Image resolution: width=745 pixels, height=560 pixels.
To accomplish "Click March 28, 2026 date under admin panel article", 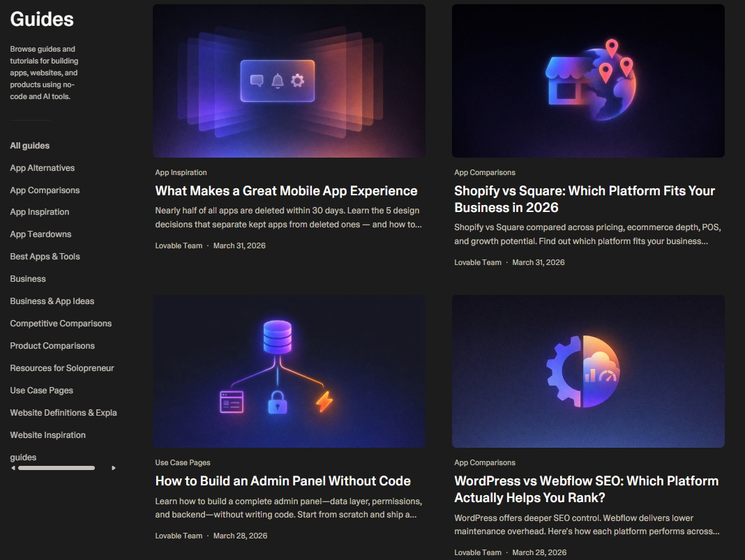I will [x=240, y=536].
